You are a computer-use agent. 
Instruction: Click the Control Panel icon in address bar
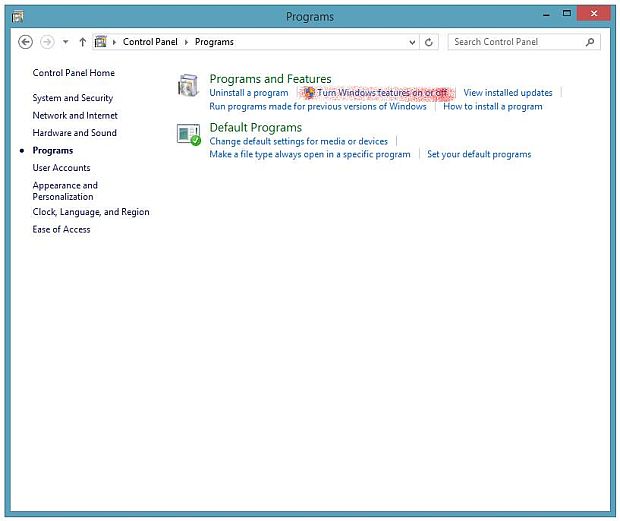(101, 42)
